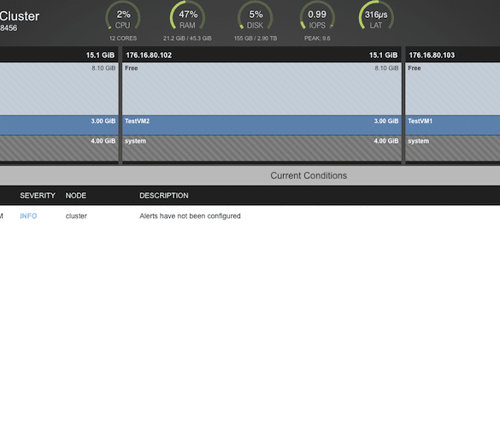Click the CPU 2% gauge

tap(123, 16)
